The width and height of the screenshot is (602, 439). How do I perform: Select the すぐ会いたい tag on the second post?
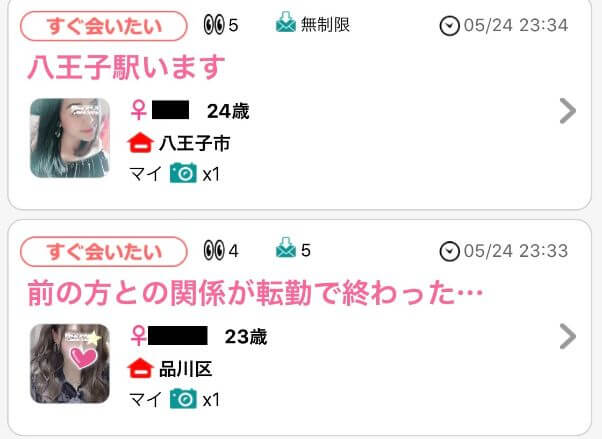tap(104, 252)
